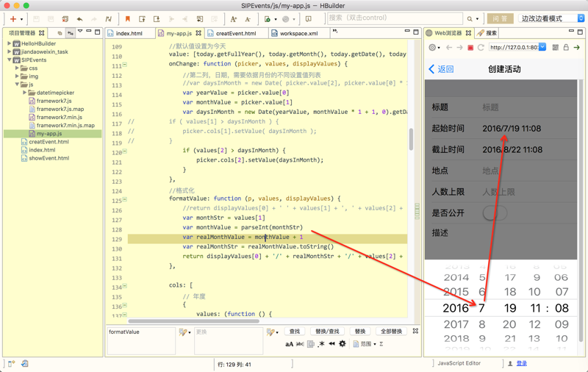Viewport: 588px width, 372px height.
Task: Click collapse-all icon in project manager
Action: point(60,33)
